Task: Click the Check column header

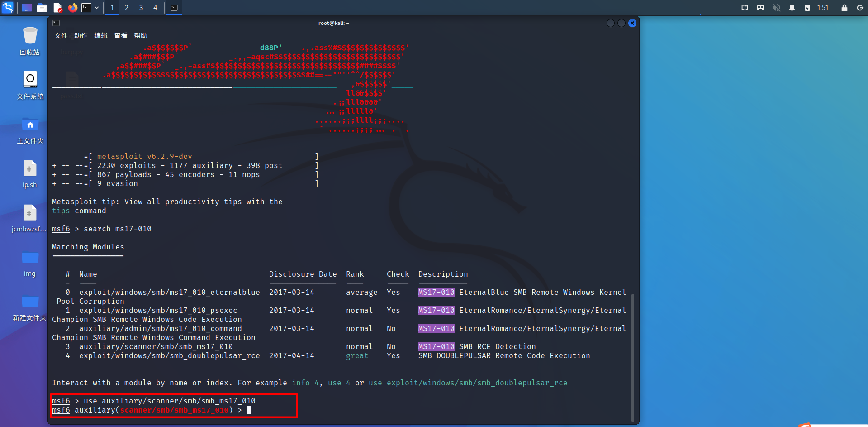Action: click(x=398, y=274)
